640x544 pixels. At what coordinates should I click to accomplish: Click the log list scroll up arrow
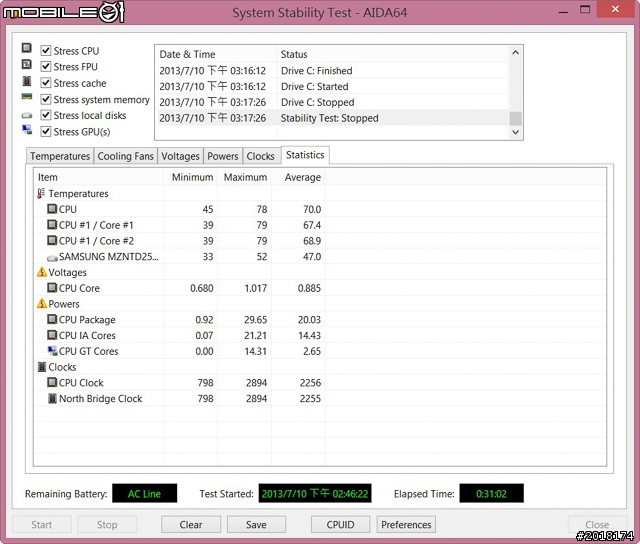516,53
